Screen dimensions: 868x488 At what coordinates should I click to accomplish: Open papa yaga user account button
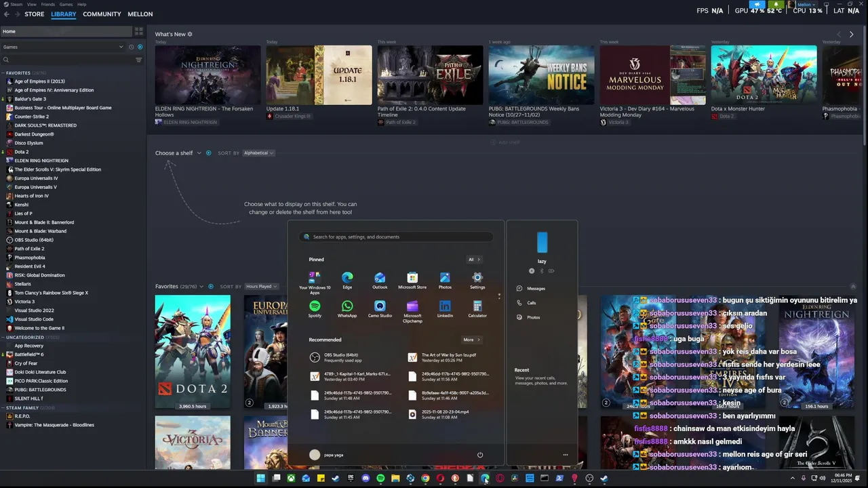click(x=326, y=455)
